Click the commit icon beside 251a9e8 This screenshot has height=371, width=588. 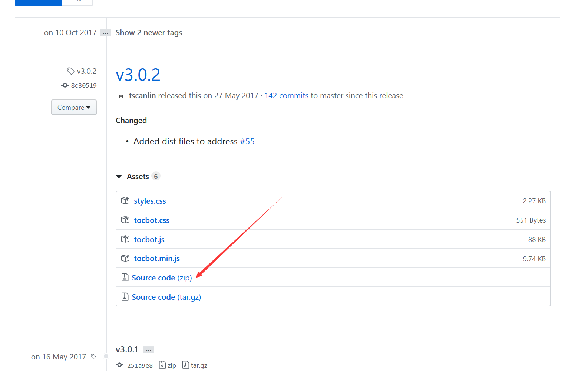(119, 365)
